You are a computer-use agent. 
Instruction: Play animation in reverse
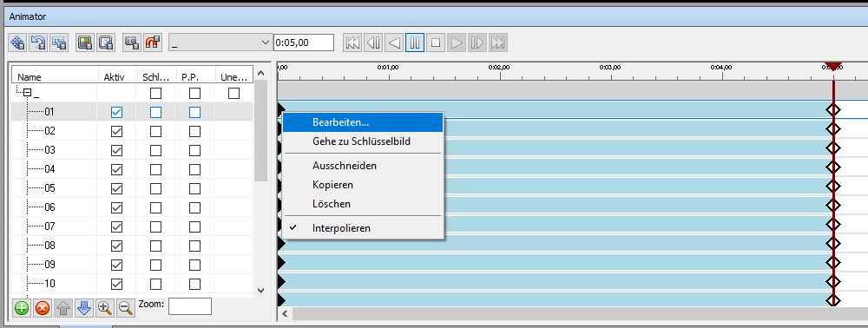tap(393, 43)
